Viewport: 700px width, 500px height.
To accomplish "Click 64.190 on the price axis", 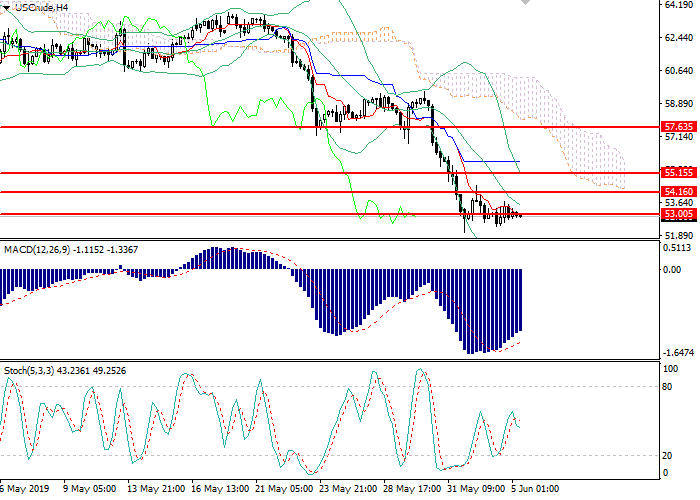I will click(x=678, y=5).
